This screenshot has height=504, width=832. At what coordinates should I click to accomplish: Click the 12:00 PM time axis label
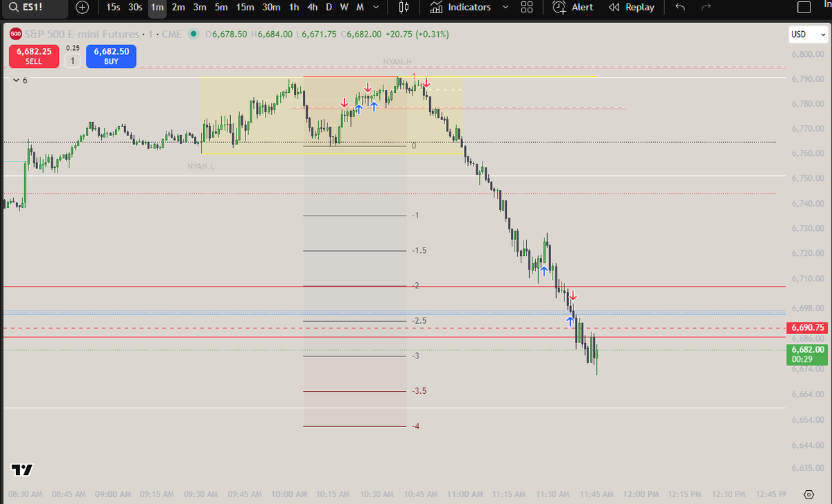coord(641,494)
